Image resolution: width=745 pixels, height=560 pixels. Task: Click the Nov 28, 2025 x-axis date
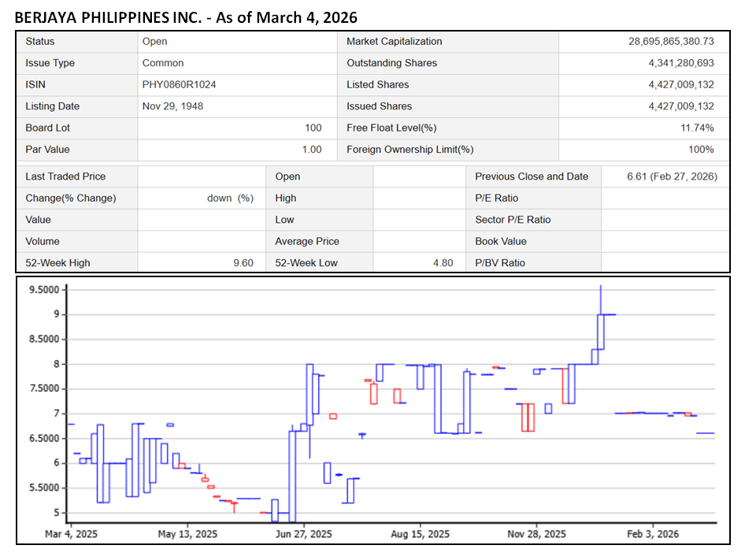(x=537, y=534)
